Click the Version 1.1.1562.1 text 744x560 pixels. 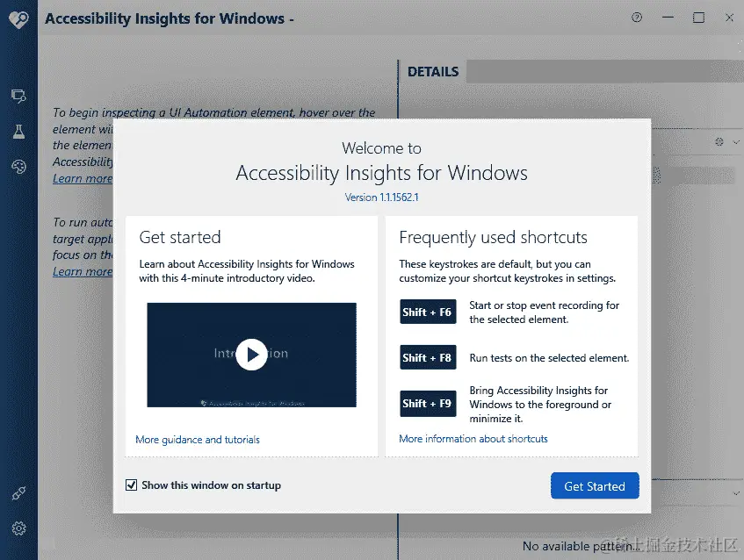click(381, 197)
